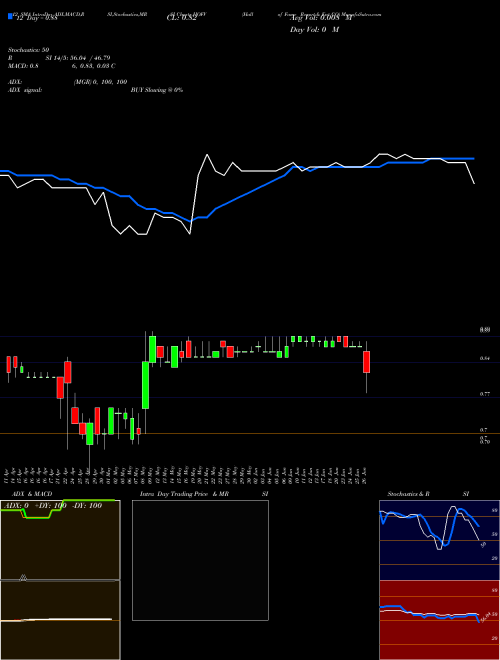Click the ADX chart panel with the green line

coord(60,540)
